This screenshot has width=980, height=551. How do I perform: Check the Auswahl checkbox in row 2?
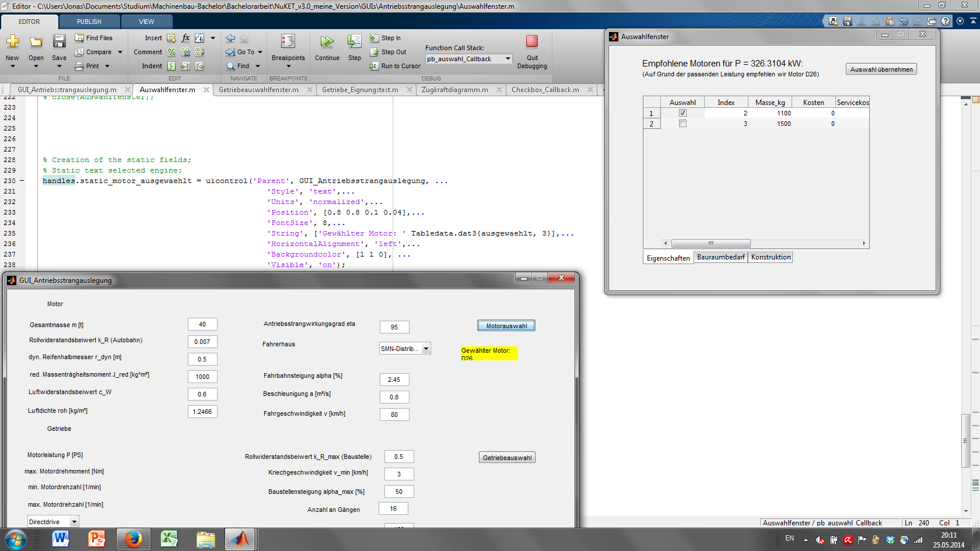pos(682,124)
